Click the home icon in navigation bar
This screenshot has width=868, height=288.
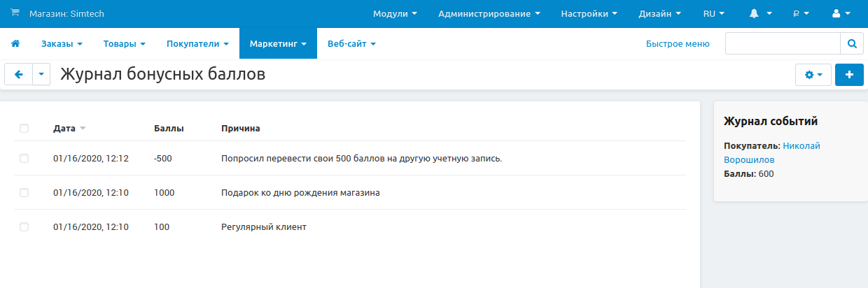coord(15,44)
